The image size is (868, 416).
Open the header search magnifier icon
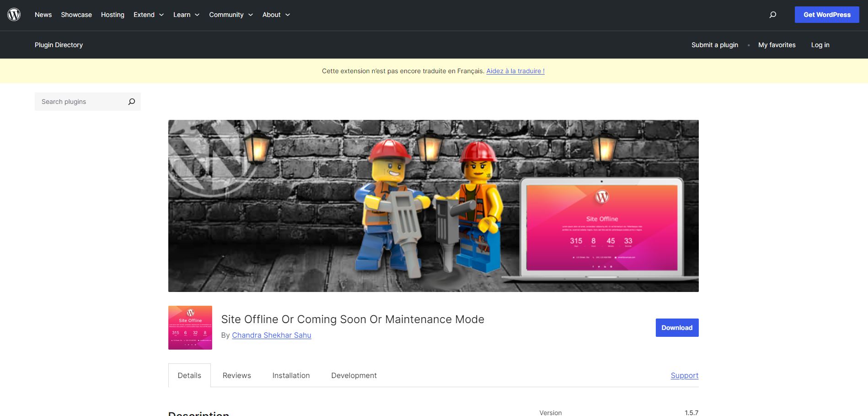[773, 14]
